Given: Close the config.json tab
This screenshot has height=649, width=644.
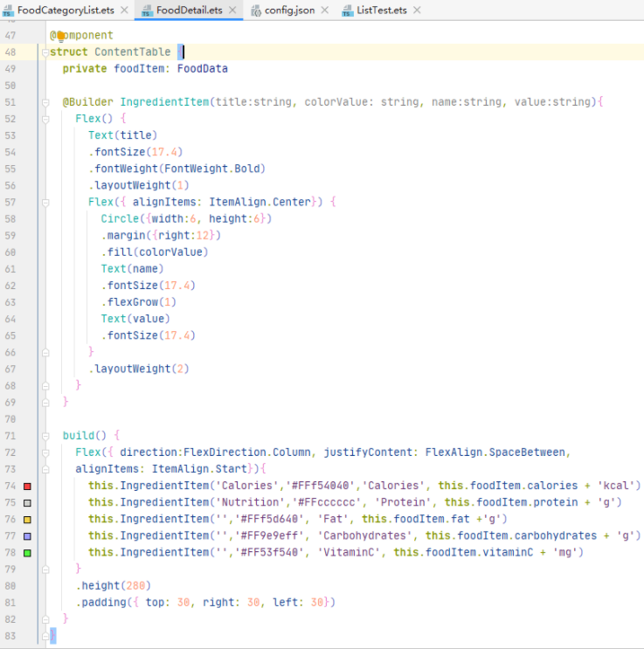Looking at the screenshot, I should 325,10.
